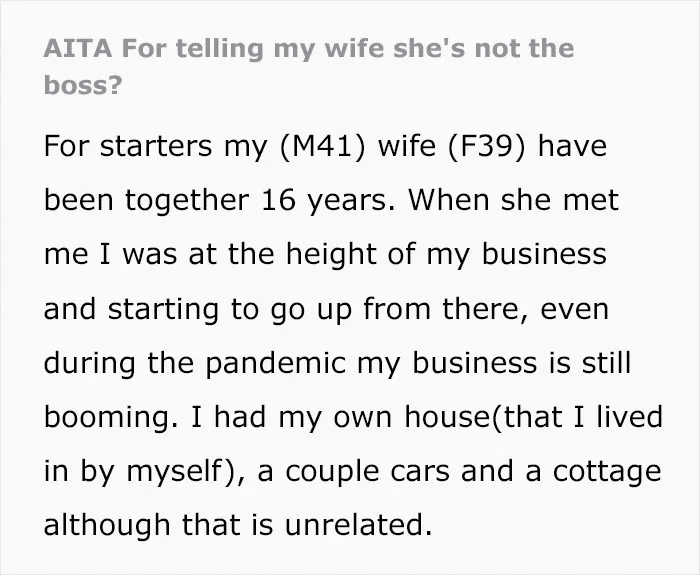Click the word 'myself)' in the paragraph
Screen dimensions: 700x575
179,471
